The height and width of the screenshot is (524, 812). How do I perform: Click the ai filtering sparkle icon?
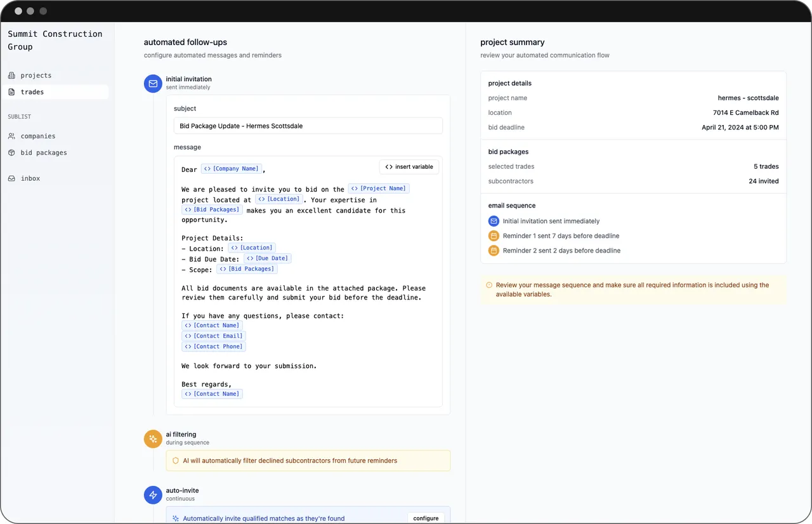[x=153, y=438]
